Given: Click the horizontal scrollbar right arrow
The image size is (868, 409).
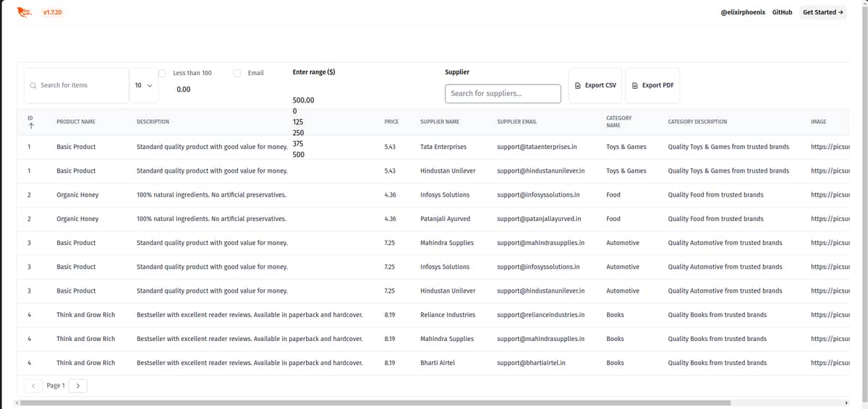Looking at the screenshot, I should [x=846, y=402].
